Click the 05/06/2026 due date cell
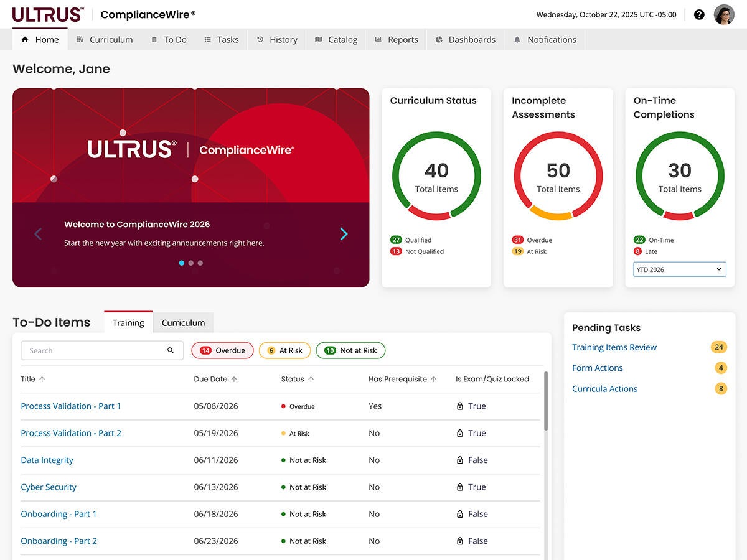The image size is (747, 560). click(x=216, y=406)
